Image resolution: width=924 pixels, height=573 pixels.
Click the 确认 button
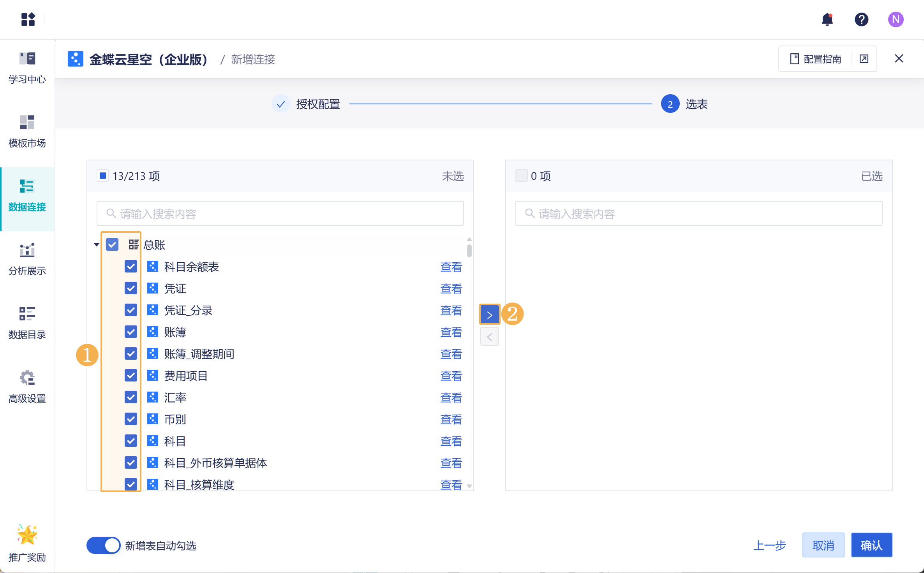tap(871, 545)
